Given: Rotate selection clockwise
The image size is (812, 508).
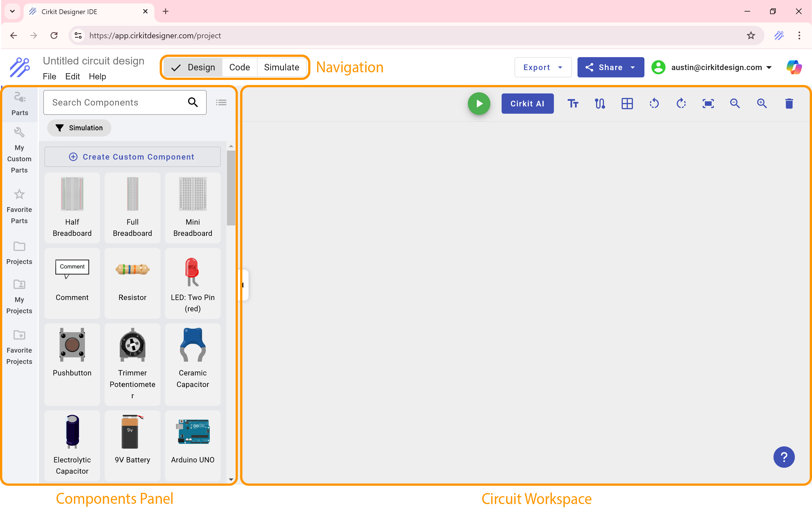Looking at the screenshot, I should 681,104.
